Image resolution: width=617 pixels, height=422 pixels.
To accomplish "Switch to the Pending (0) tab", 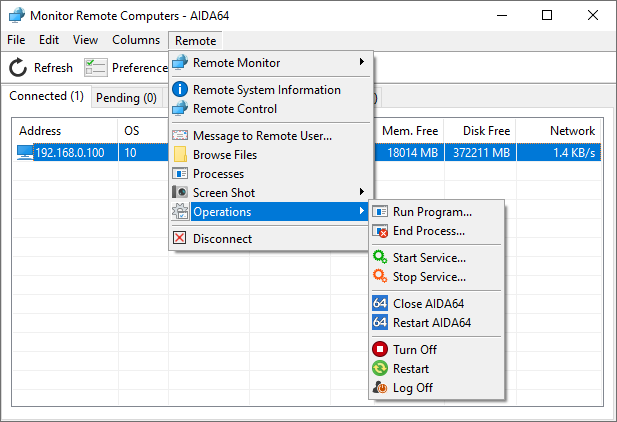I will point(127,98).
